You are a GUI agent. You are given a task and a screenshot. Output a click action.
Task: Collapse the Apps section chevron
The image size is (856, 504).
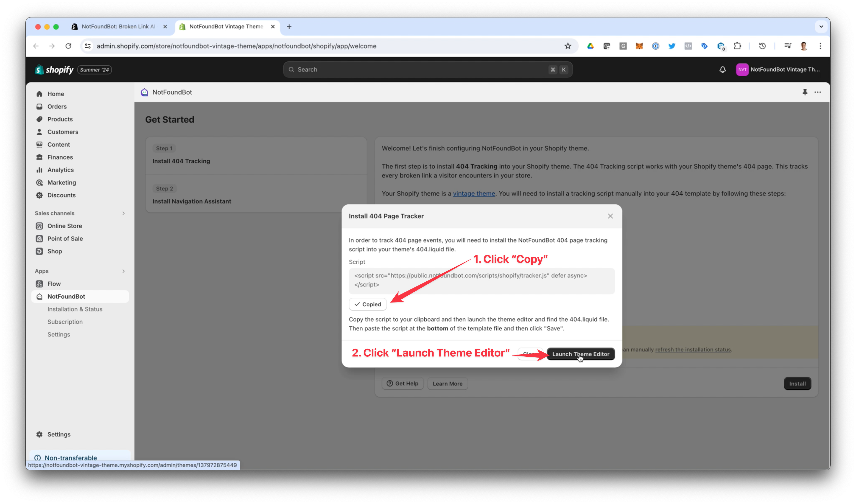[x=123, y=271]
